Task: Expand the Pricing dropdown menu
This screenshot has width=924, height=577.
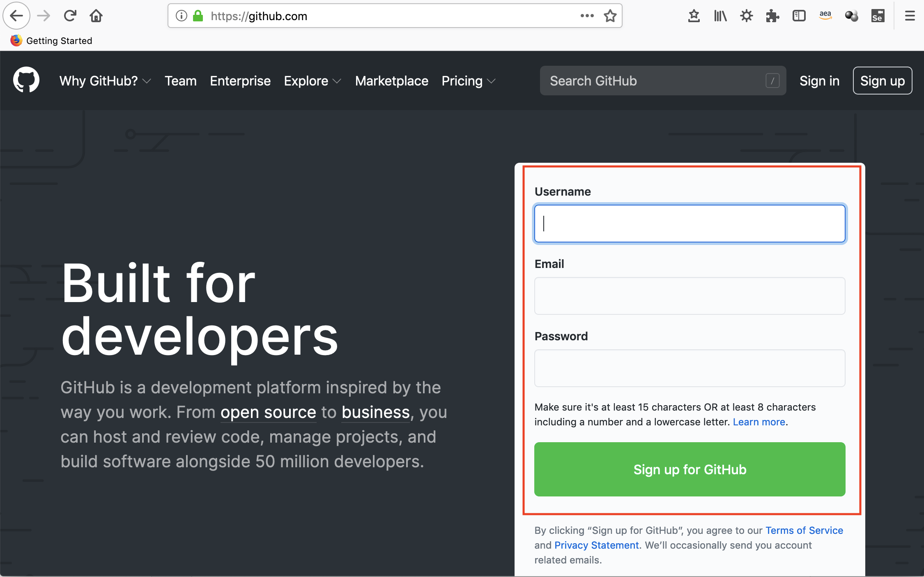Action: [469, 81]
